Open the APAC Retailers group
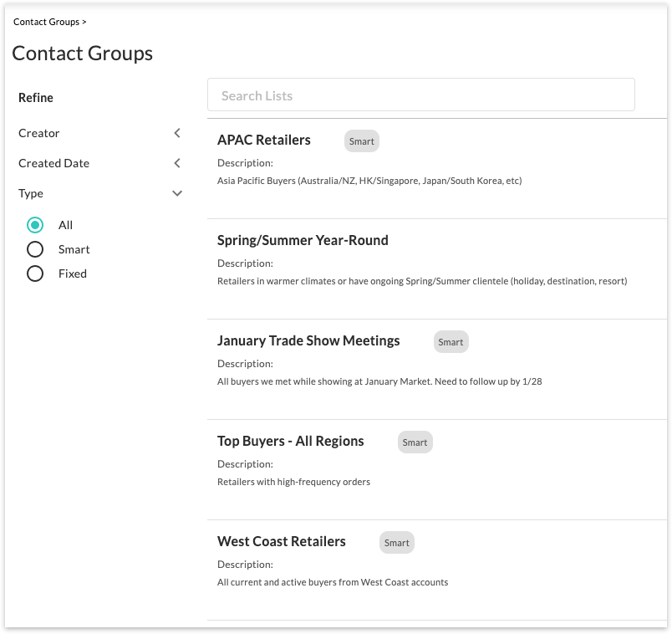Screen dimensions: 672x634 click(x=263, y=140)
